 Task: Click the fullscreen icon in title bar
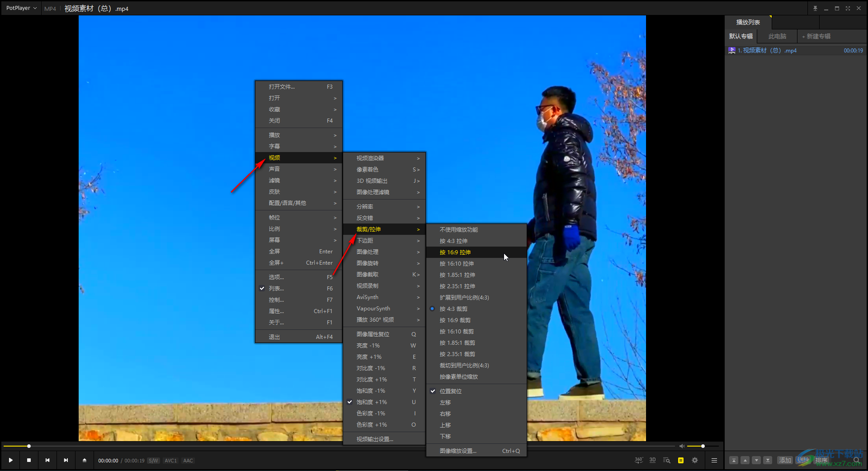[x=848, y=8]
